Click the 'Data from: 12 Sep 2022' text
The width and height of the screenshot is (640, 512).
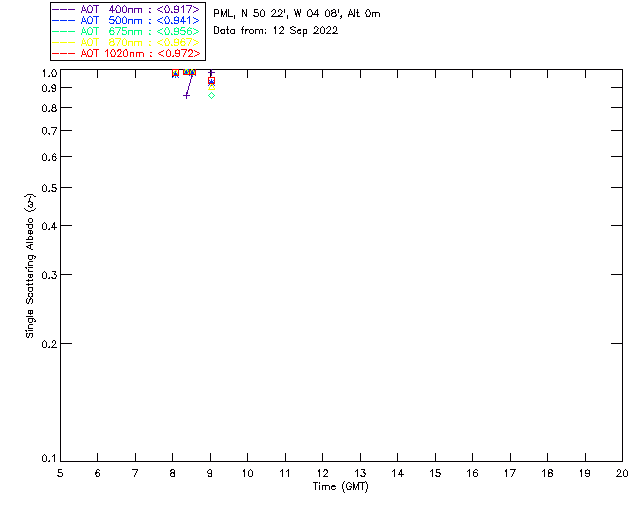[276, 31]
